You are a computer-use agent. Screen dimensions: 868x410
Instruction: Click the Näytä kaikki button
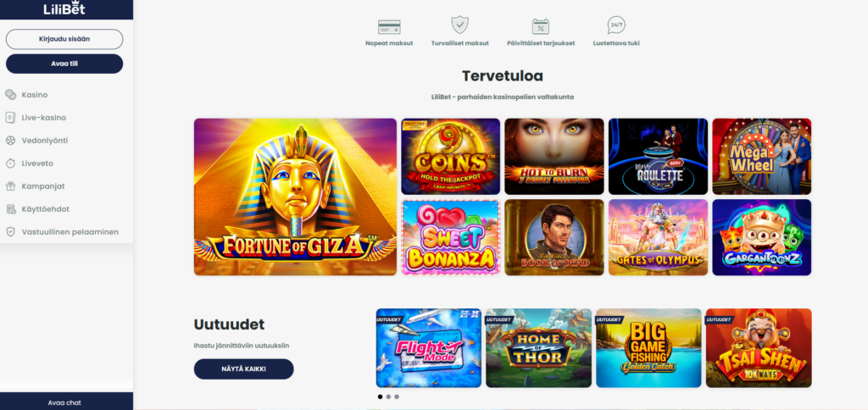point(243,369)
